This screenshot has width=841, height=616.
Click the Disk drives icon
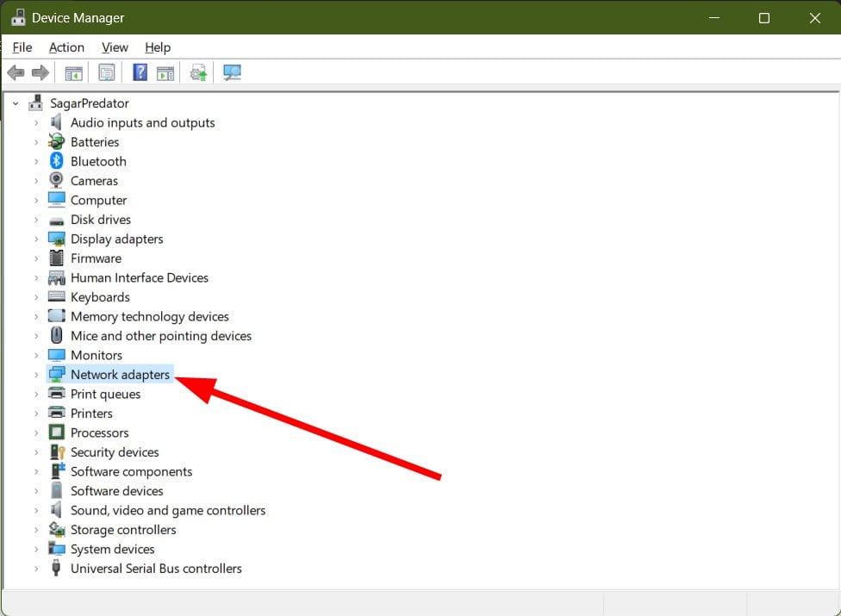pyautogui.click(x=56, y=221)
